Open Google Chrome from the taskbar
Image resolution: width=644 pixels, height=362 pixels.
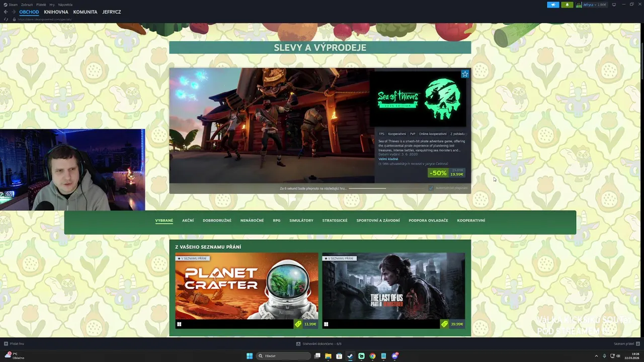372,356
